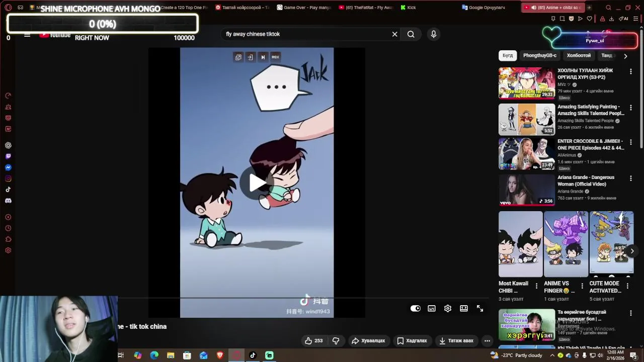
Task: Switch to the Kick browser tab
Action: pos(409,8)
